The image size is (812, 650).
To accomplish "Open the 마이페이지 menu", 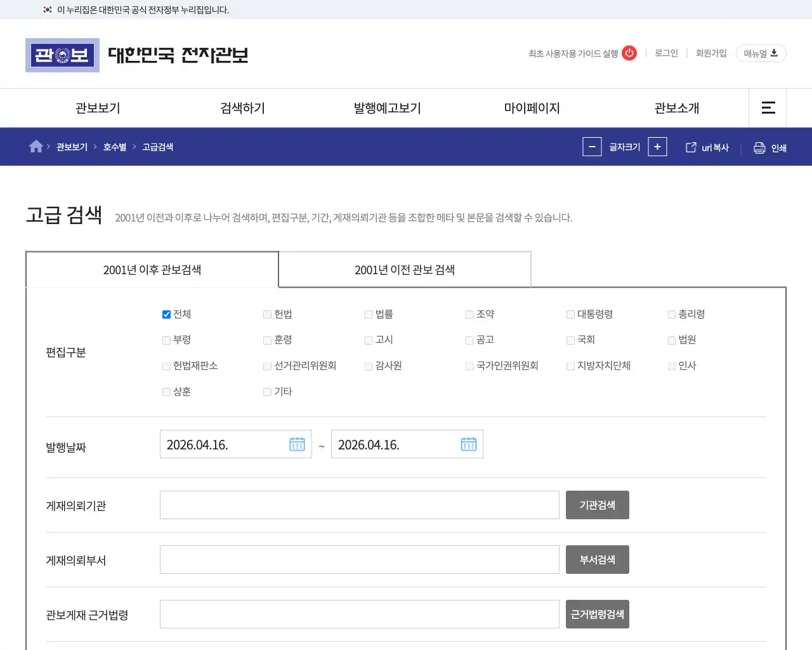I will click(x=531, y=108).
